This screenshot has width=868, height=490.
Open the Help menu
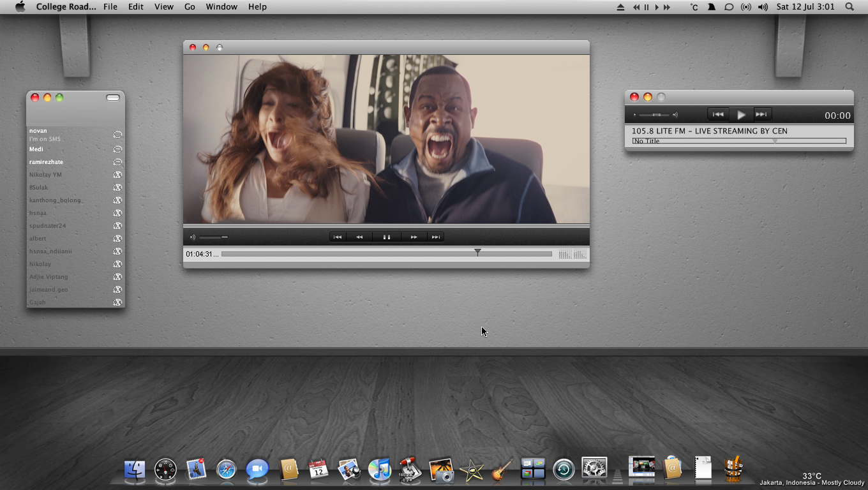point(257,6)
